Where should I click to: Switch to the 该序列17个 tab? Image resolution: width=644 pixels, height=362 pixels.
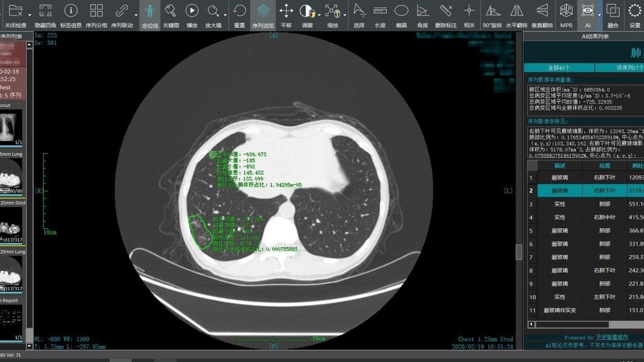click(x=620, y=67)
